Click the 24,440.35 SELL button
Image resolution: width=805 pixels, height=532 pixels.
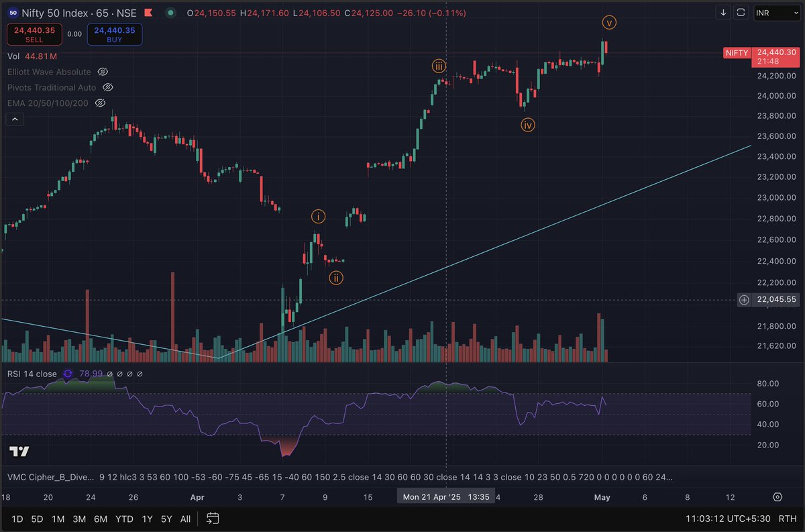point(34,34)
